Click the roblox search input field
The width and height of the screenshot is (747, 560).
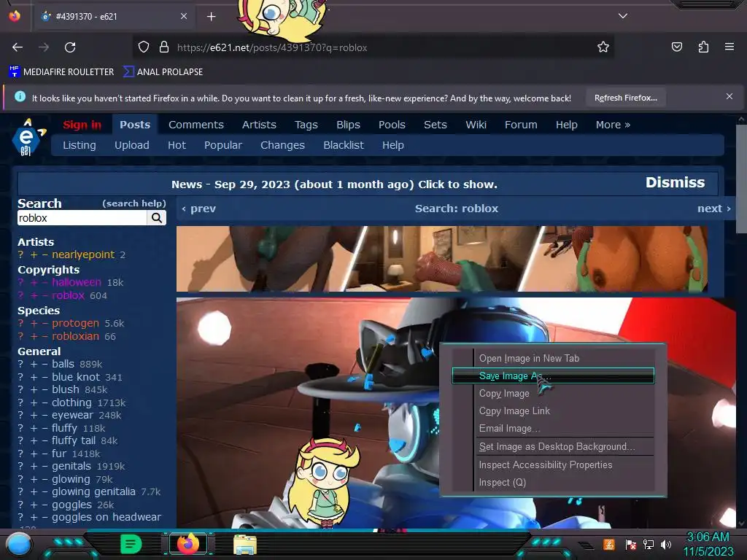pyautogui.click(x=82, y=218)
